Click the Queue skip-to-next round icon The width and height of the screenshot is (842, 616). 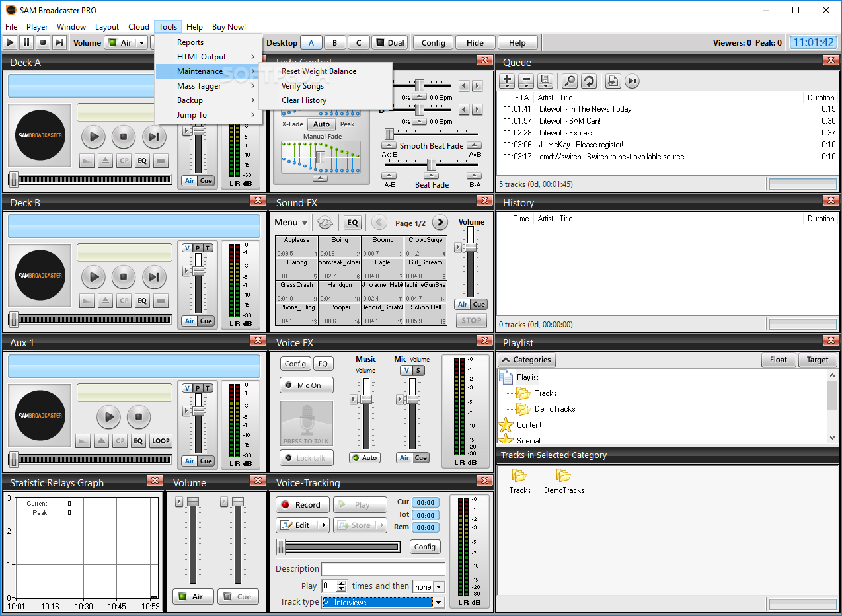click(632, 81)
